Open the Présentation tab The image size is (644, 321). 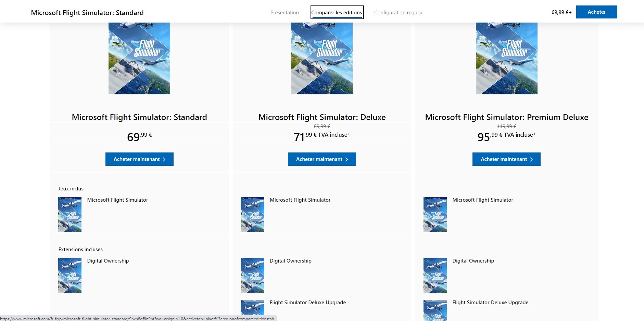[285, 13]
